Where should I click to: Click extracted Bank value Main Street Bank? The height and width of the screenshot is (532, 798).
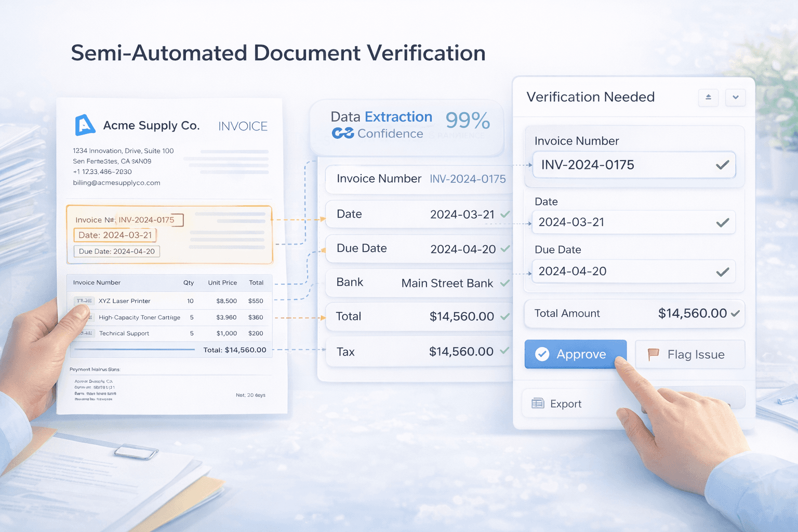447,283
